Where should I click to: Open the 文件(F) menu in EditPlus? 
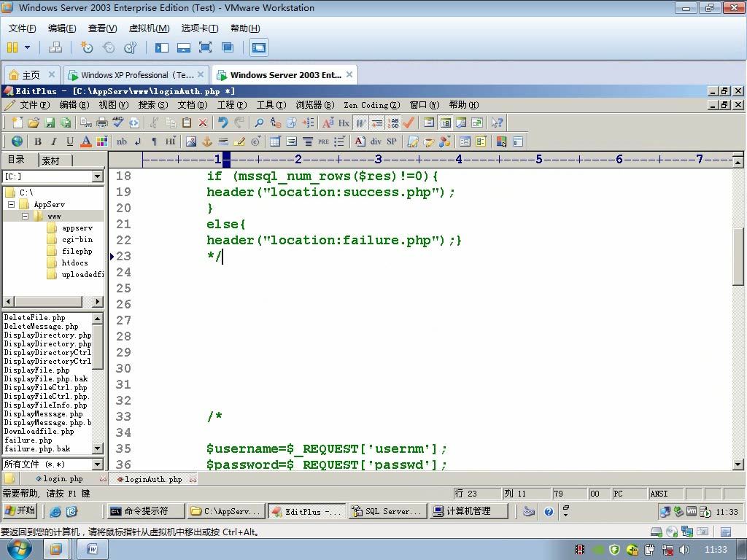point(34,105)
